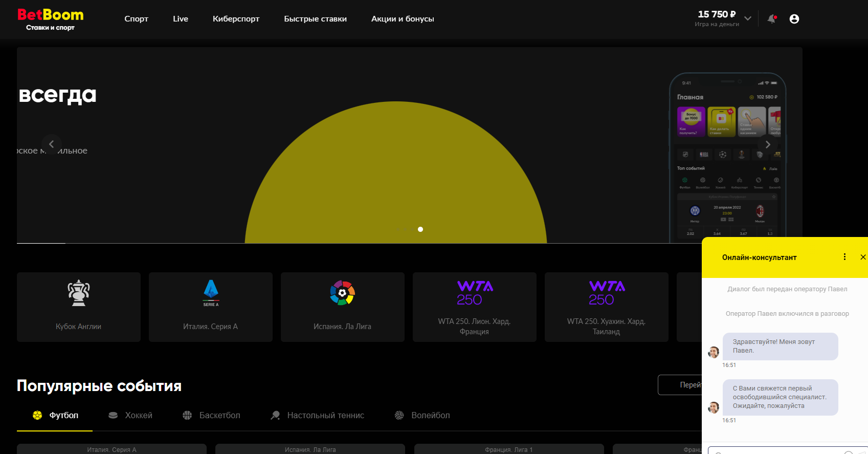Open the Киберспорт menu item
The width and height of the screenshot is (868, 454).
[236, 19]
